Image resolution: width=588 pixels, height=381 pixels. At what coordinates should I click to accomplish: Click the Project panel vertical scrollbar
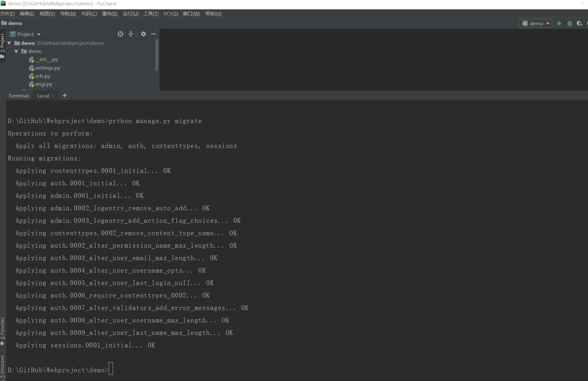[x=157, y=55]
